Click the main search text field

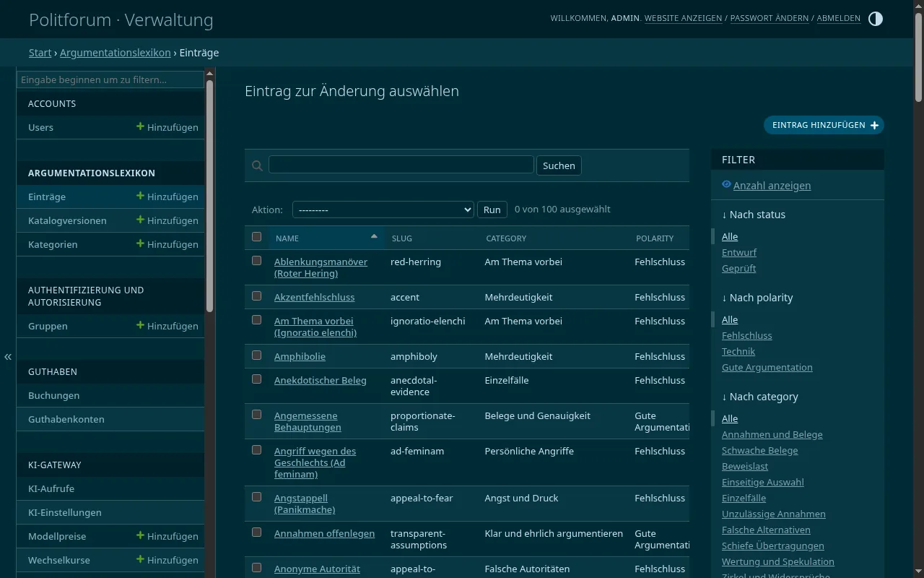click(401, 165)
